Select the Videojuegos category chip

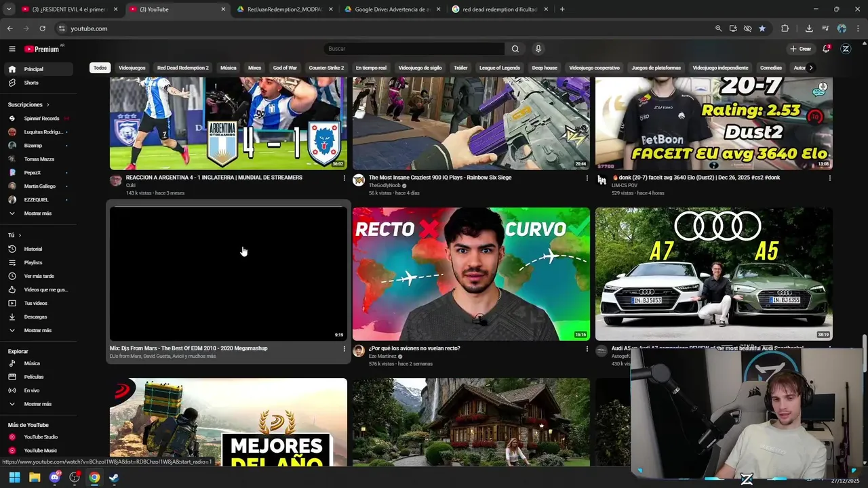click(x=132, y=68)
